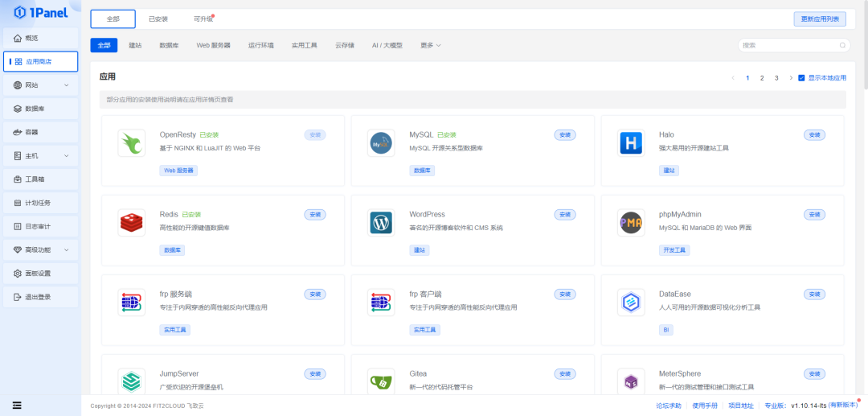
Task: Click the OpenResty app icon
Action: 131,143
